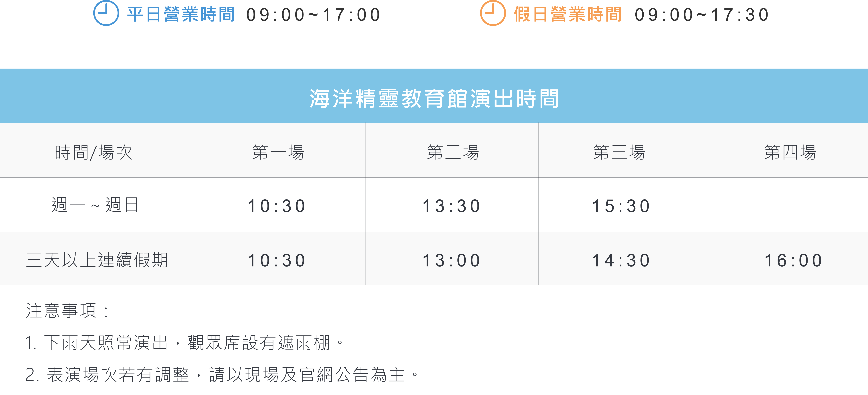The height and width of the screenshot is (395, 868).
Task: Click the holiday 16:00 fourth show cell
Action: (x=787, y=259)
